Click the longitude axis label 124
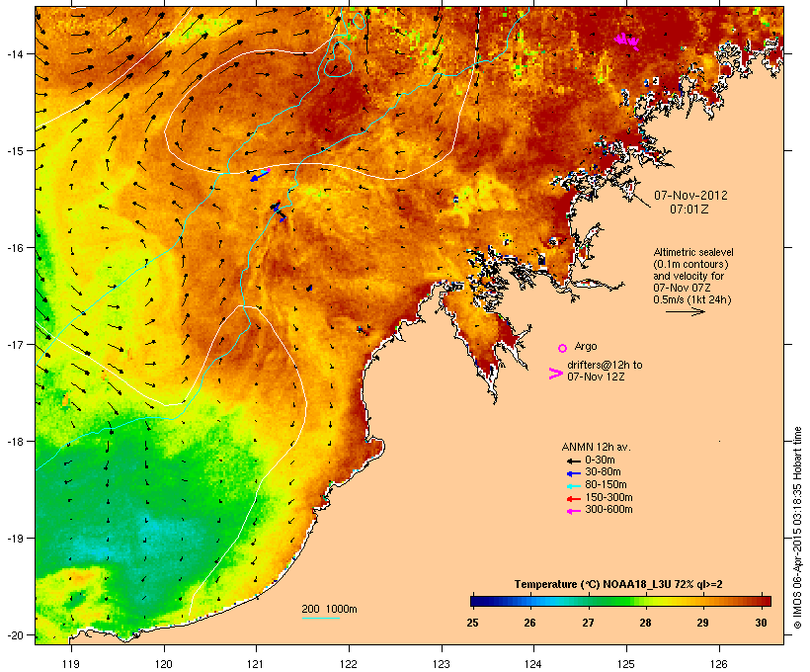Viewport: 810px width, 672px height. point(533,664)
